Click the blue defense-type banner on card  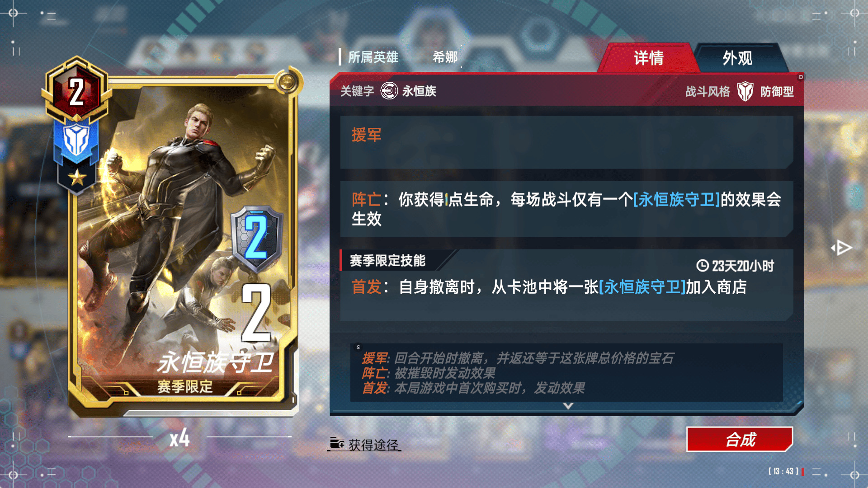76,141
